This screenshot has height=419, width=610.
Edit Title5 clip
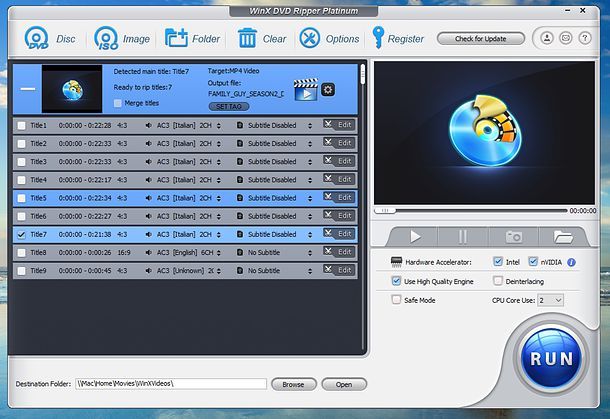pos(339,198)
